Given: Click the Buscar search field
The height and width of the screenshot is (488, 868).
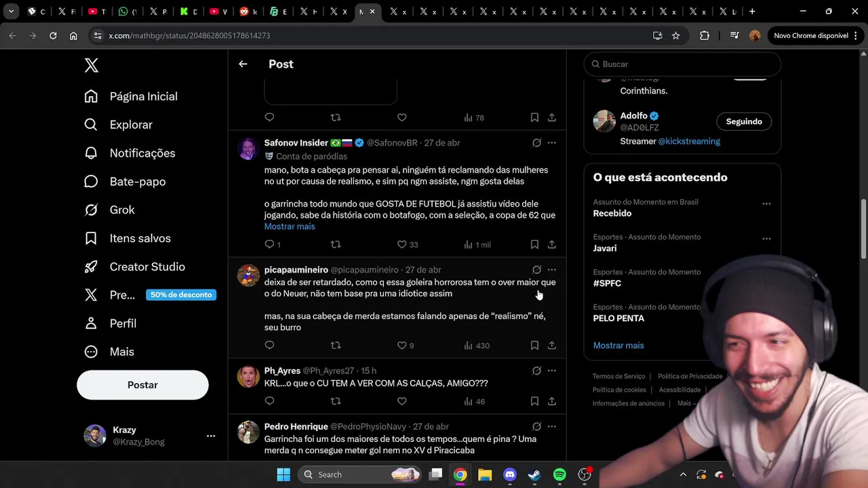Looking at the screenshot, I should [x=682, y=64].
